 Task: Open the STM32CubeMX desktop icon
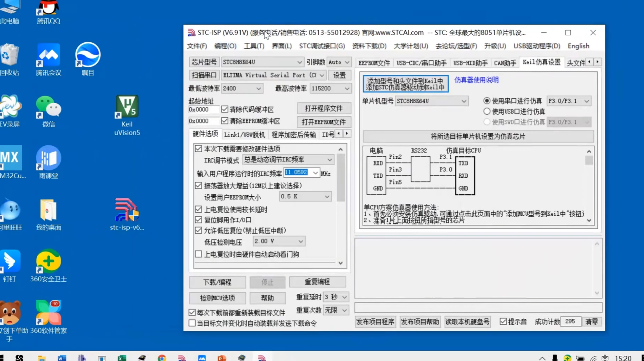tap(12, 162)
